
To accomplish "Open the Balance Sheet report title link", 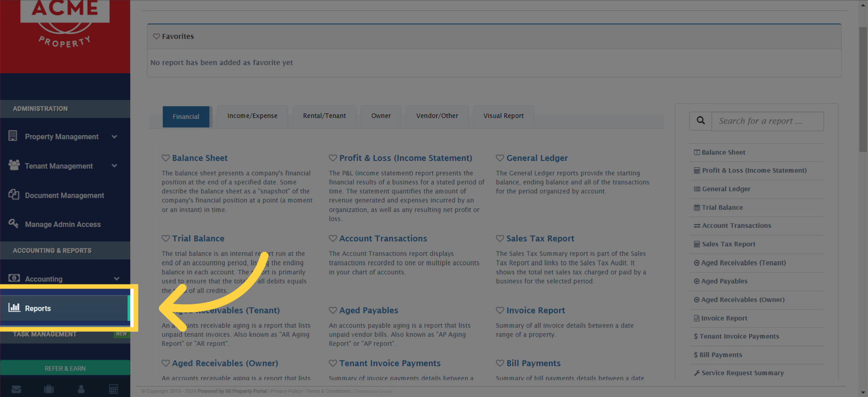I will [200, 158].
